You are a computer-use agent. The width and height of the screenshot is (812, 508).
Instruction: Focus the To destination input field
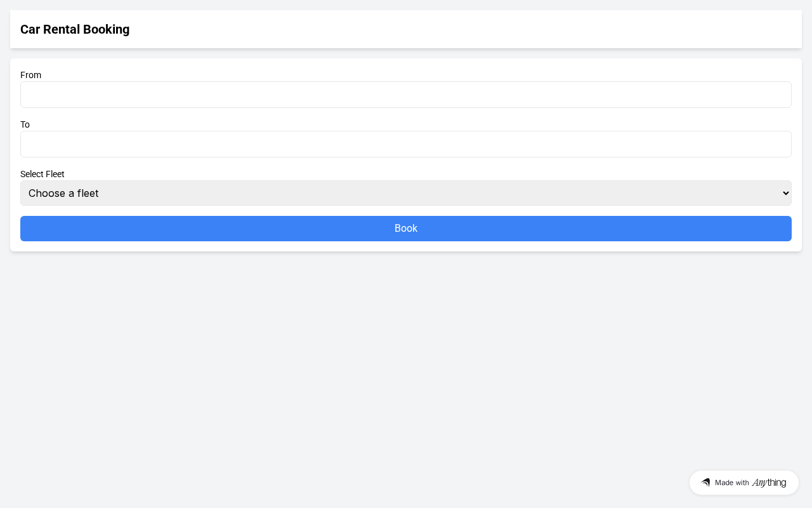[406, 144]
